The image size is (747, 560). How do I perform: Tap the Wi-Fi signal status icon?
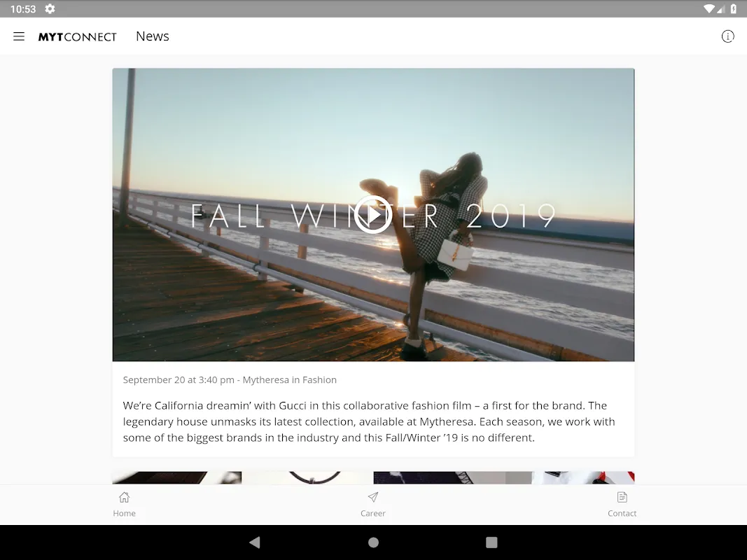click(x=708, y=9)
